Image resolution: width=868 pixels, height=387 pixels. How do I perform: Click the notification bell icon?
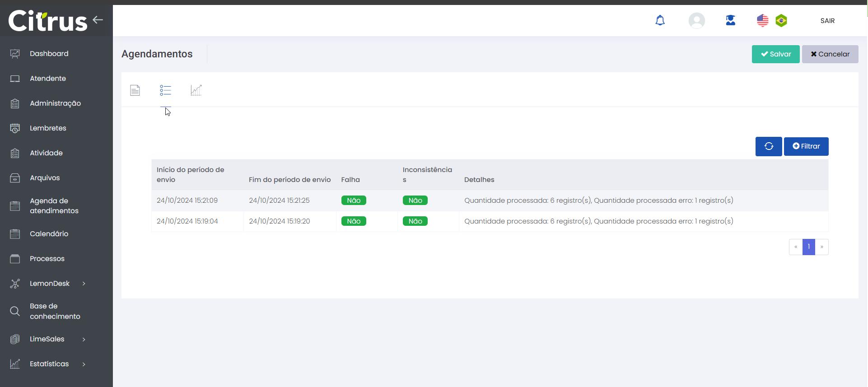pyautogui.click(x=660, y=21)
